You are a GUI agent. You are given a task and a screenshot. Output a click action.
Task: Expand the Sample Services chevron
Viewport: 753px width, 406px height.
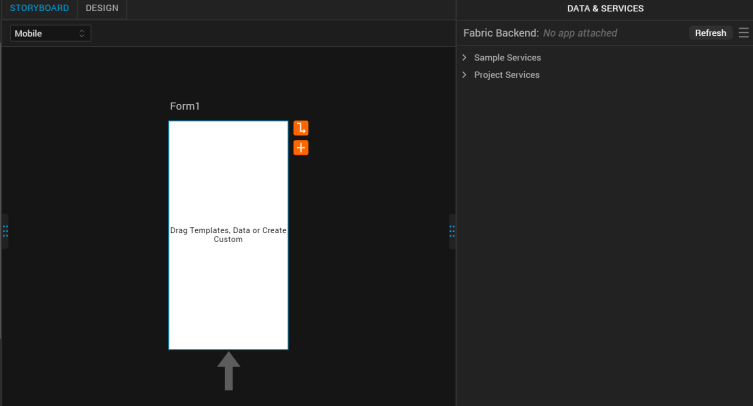pyautogui.click(x=464, y=57)
